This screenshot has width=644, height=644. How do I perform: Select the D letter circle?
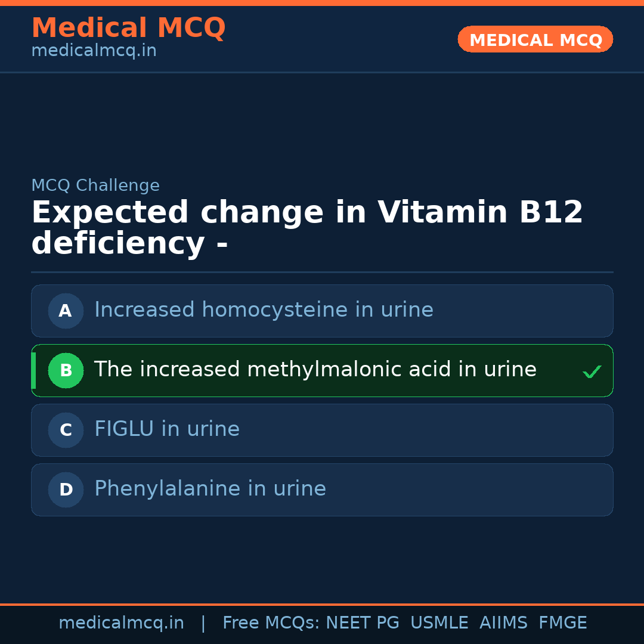[x=66, y=490]
